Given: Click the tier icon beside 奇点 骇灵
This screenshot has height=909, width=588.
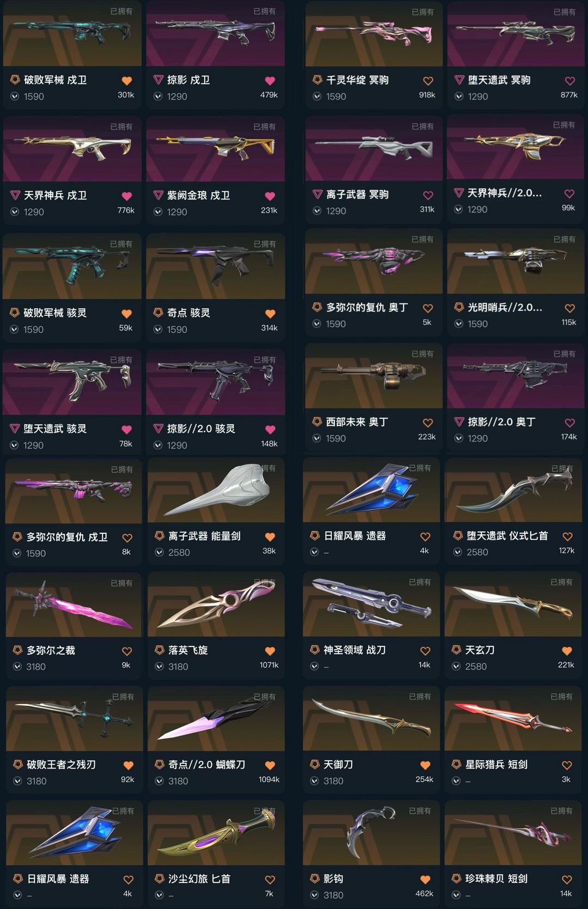Looking at the screenshot, I should point(158,313).
